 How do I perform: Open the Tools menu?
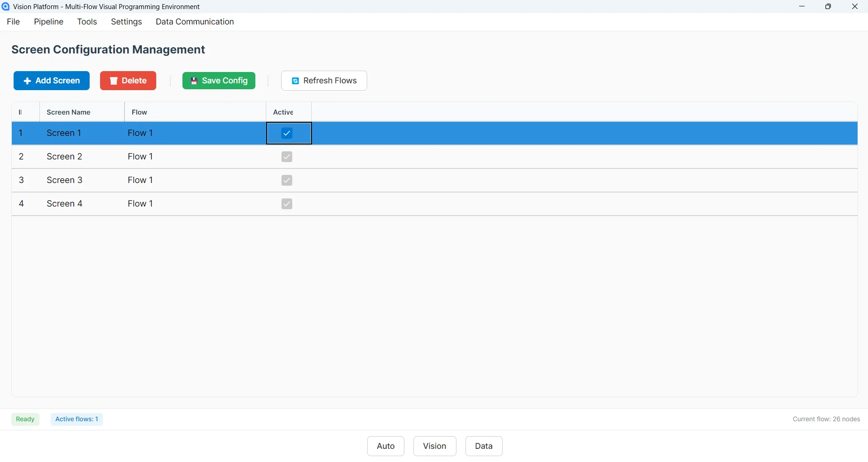(87, 22)
